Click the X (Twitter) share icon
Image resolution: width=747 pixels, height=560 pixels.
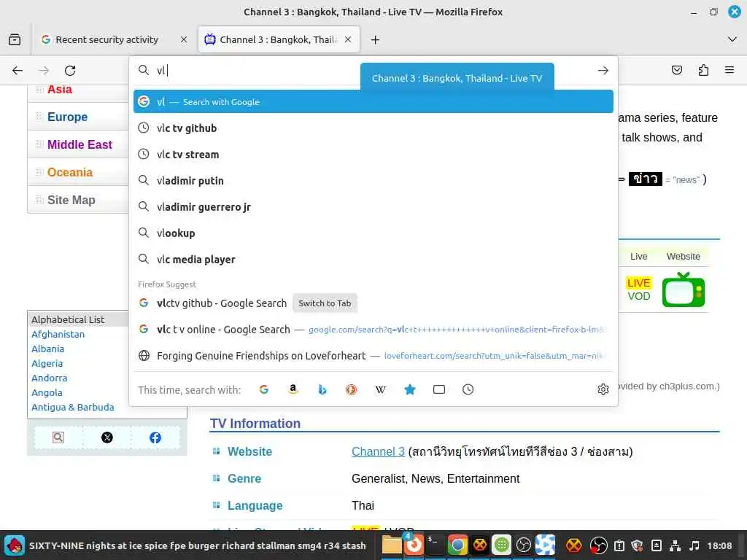[x=107, y=437]
